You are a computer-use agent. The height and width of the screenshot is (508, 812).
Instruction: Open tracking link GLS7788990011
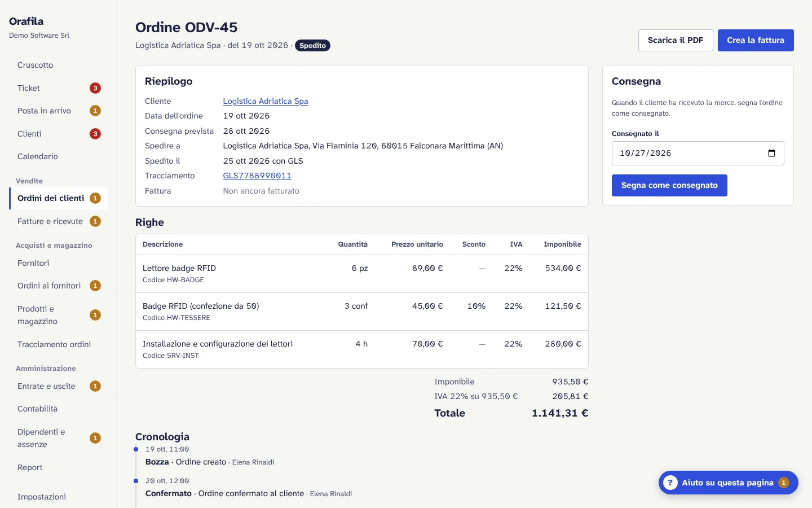[257, 176]
